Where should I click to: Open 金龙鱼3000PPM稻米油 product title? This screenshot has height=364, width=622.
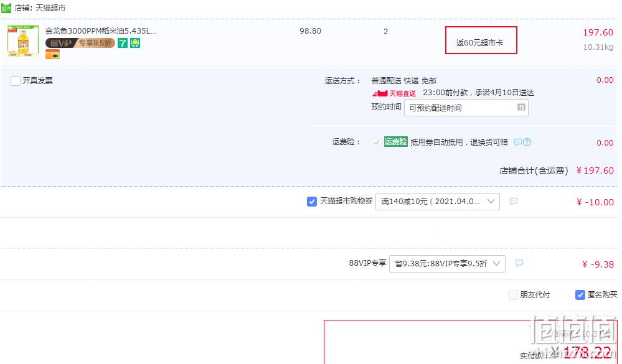(101, 31)
